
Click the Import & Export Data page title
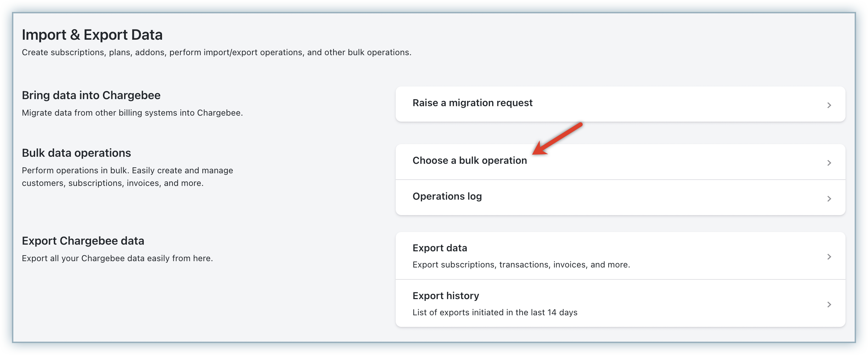pyautogui.click(x=92, y=35)
